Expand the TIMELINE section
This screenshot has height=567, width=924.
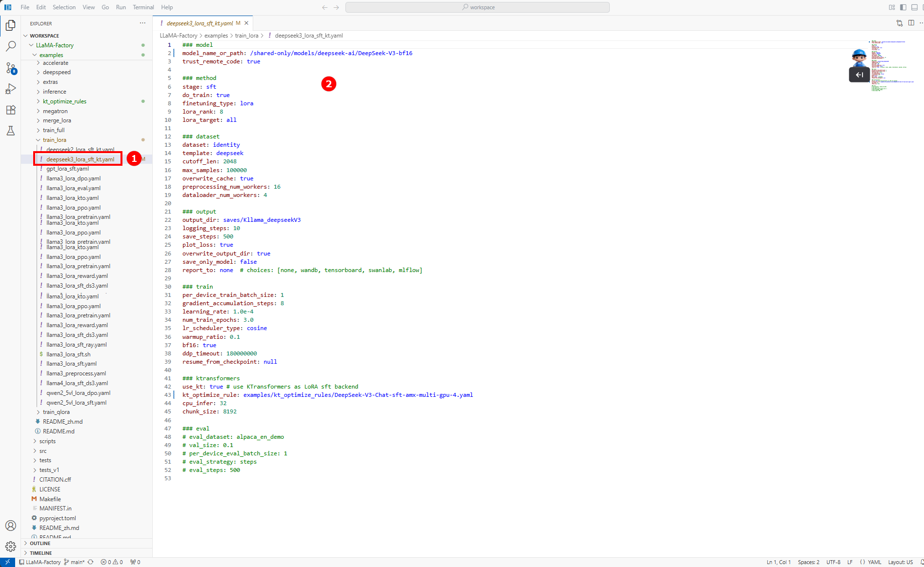point(40,553)
